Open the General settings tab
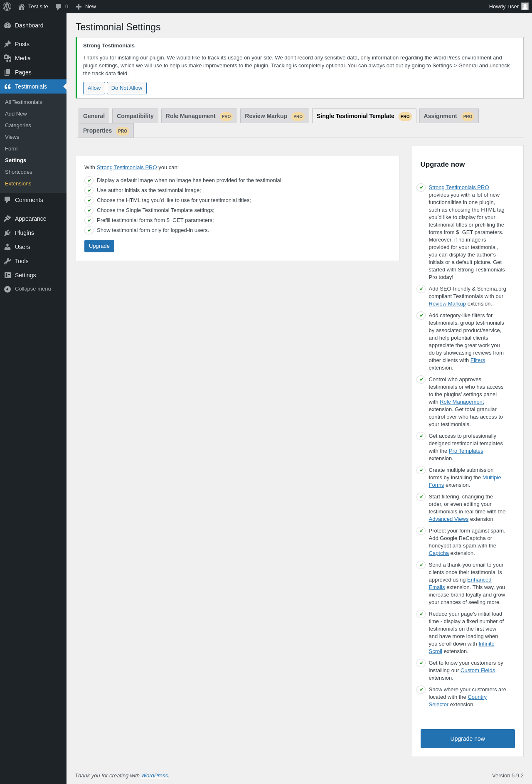Screen dimensions: 532x784 coord(94,116)
